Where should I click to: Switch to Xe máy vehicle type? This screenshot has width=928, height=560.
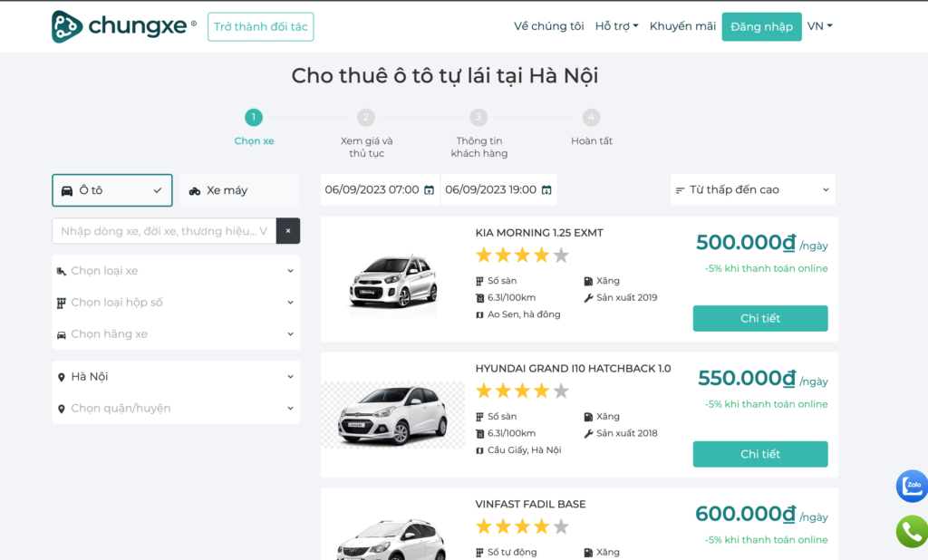239,190
